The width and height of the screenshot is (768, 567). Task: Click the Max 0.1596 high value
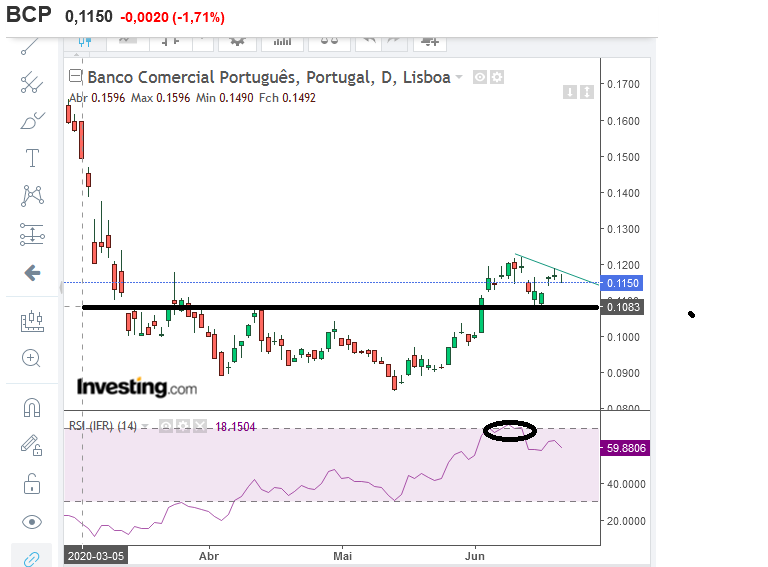pos(161,98)
